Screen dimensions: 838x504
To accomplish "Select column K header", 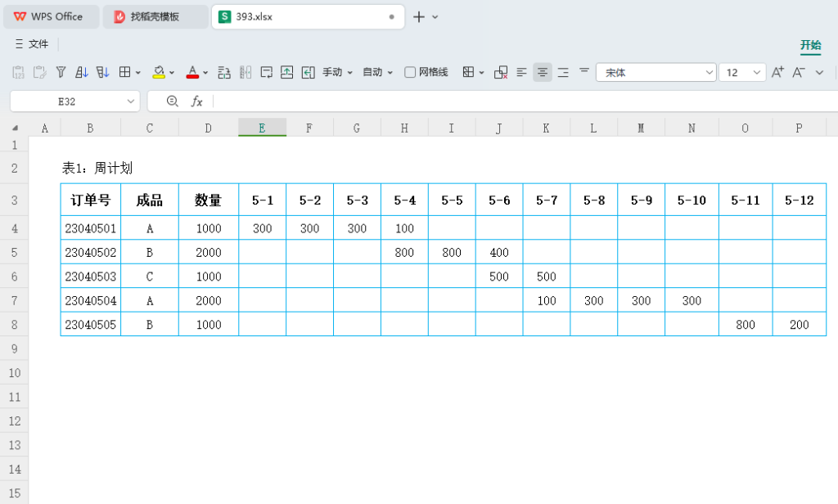I will [546, 128].
